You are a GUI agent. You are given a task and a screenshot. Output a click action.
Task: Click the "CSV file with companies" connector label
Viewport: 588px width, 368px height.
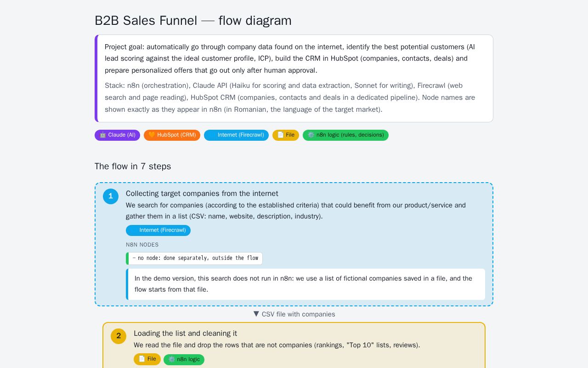(x=294, y=314)
